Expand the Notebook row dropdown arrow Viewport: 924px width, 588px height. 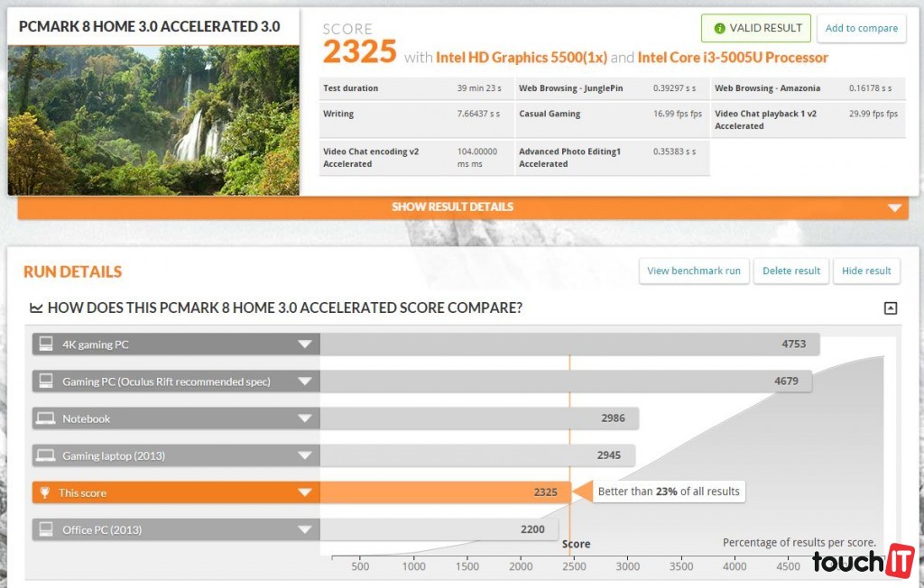pos(304,418)
